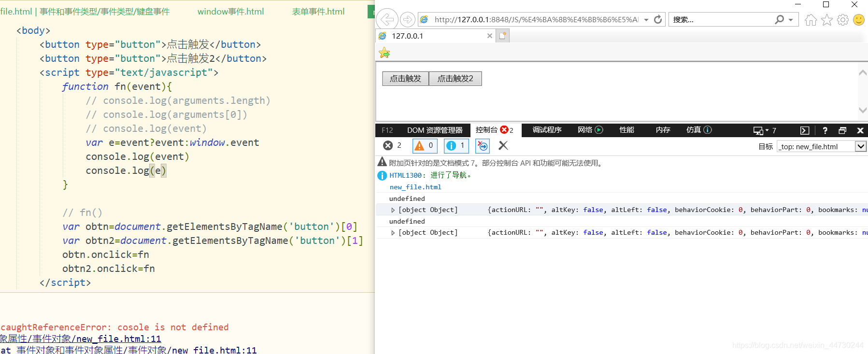Click the code line console.log(e)
This screenshot has width=868, height=354.
pos(126,170)
